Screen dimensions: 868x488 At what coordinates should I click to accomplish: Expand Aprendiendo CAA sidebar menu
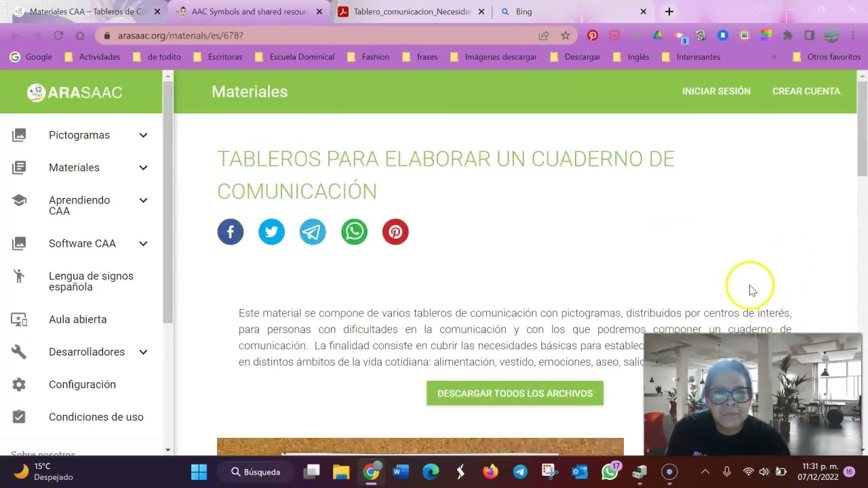(143, 200)
